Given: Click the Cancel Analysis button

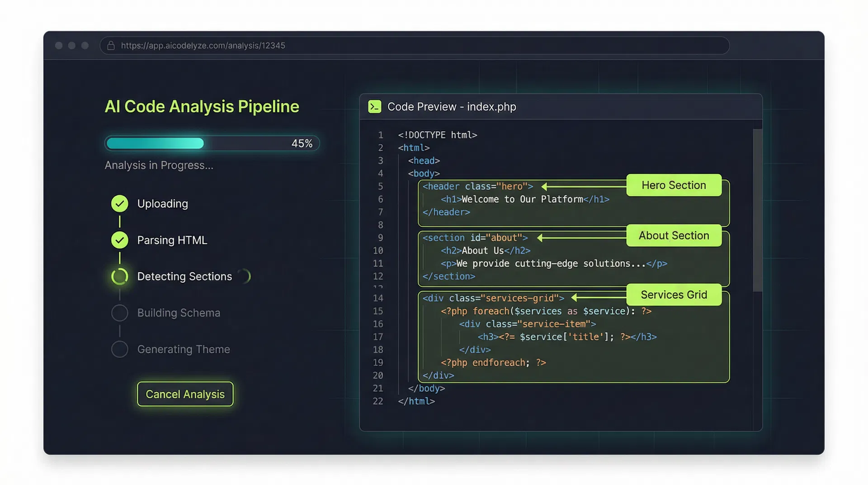Looking at the screenshot, I should pos(185,394).
